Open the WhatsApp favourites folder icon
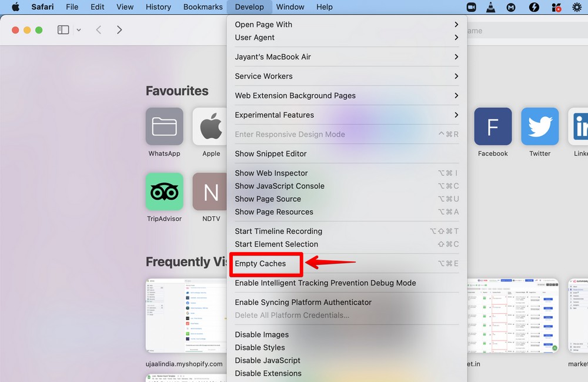This screenshot has height=382, width=588. pos(164,127)
